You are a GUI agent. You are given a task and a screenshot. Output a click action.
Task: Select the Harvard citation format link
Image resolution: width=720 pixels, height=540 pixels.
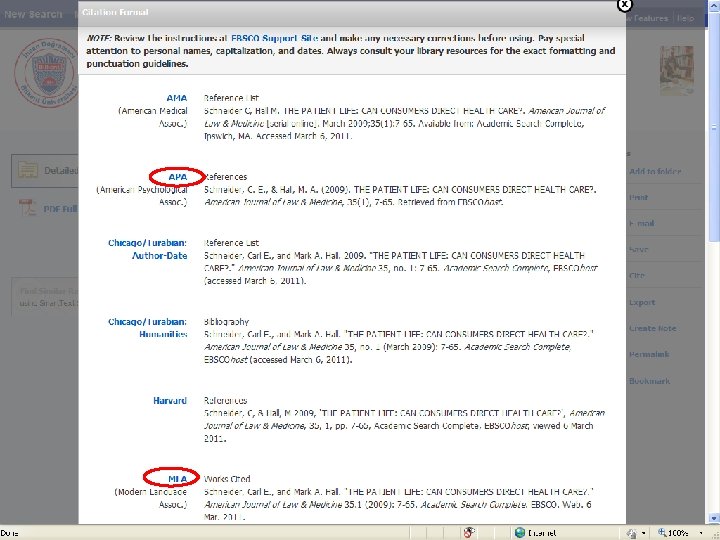tap(170, 400)
